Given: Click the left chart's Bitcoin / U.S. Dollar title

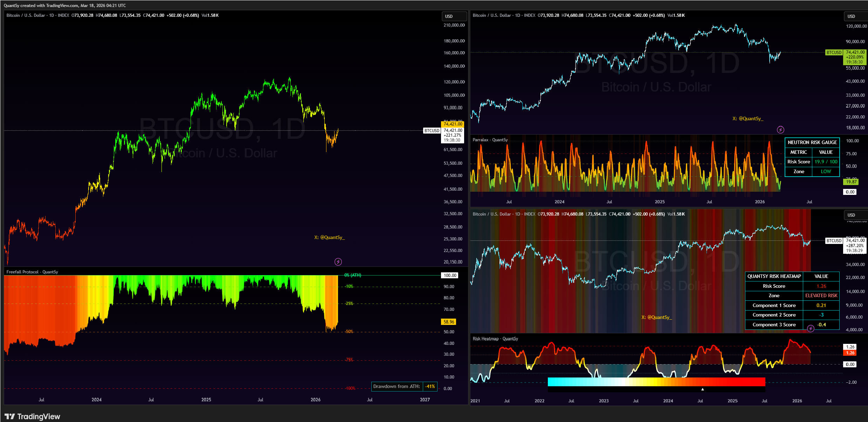Looking at the screenshot, I should coord(26,15).
